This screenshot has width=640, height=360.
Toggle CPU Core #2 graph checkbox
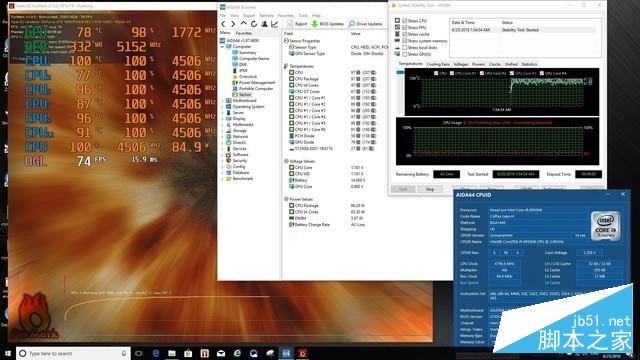pyautogui.click(x=482, y=73)
